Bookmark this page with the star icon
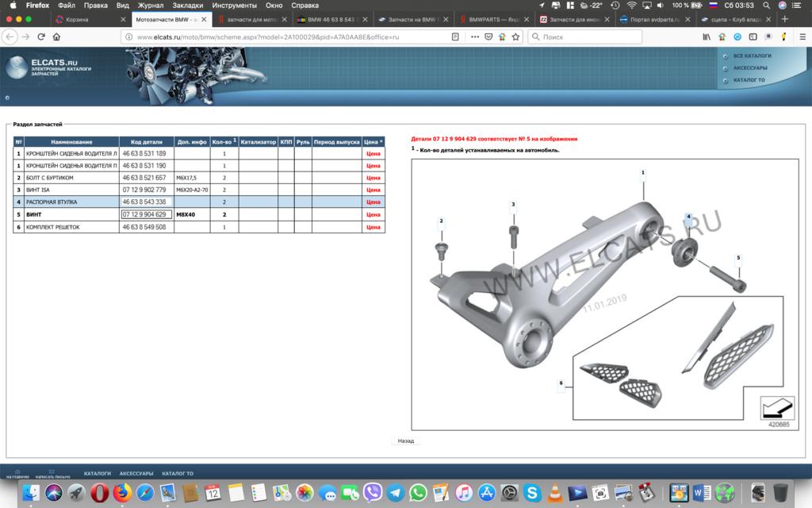This screenshot has height=508, width=812. [x=515, y=37]
